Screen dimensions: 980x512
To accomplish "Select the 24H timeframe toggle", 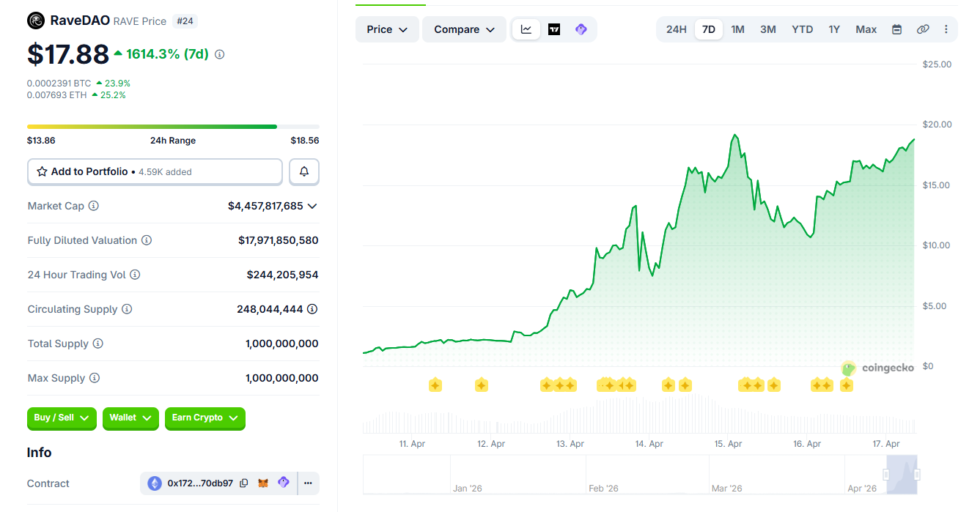I will coord(676,29).
